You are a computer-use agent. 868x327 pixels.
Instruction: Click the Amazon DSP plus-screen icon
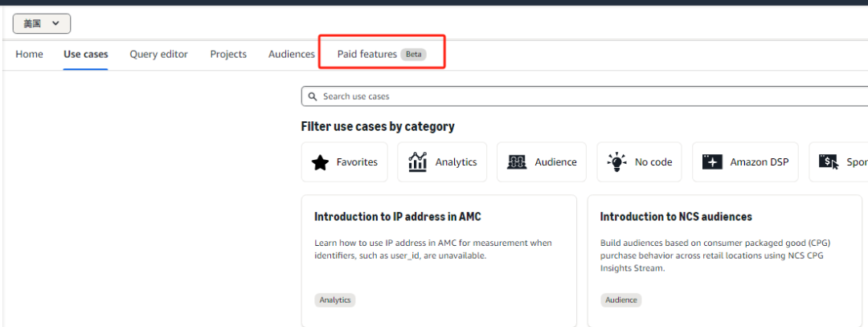click(712, 162)
